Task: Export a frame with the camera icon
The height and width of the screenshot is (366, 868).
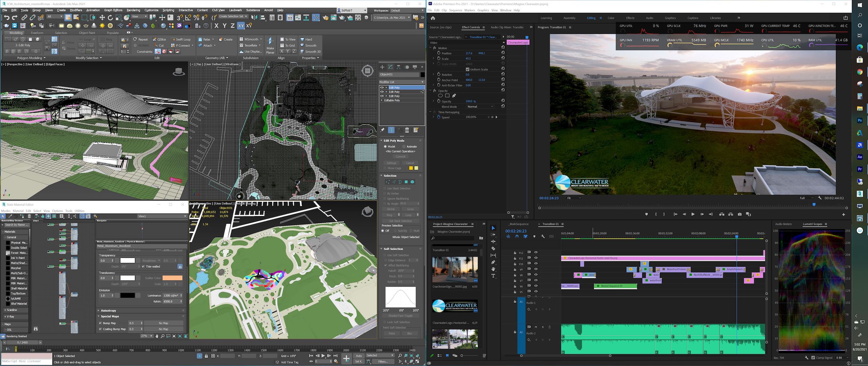Action: [x=740, y=214]
